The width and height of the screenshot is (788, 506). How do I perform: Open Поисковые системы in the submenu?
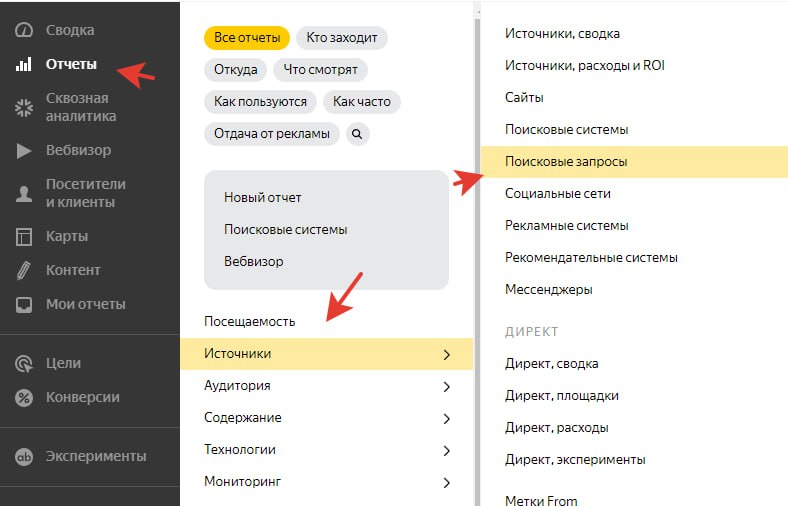click(566, 130)
